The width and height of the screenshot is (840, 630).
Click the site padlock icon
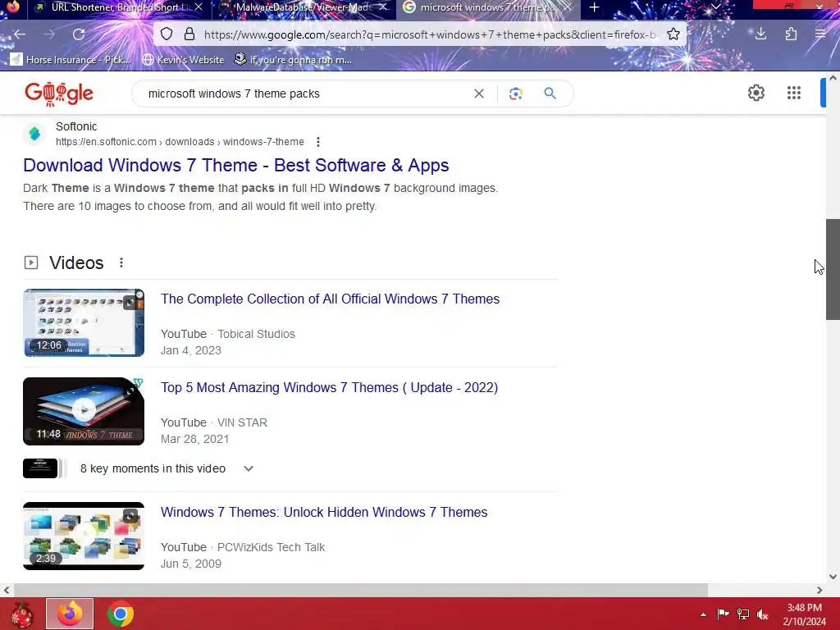point(189,34)
